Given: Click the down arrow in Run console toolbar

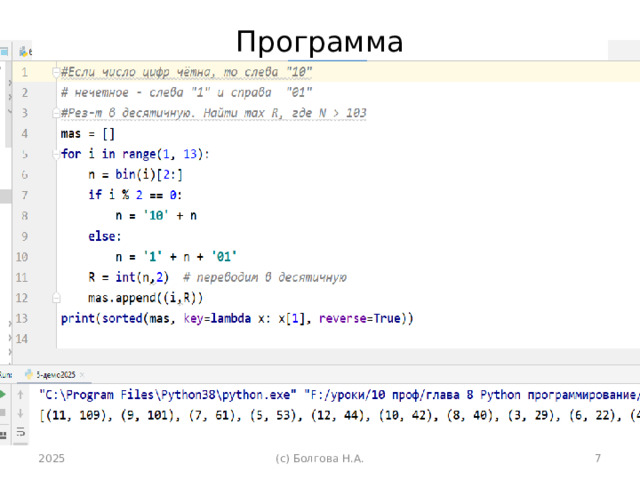Looking at the screenshot, I should tap(20, 413).
